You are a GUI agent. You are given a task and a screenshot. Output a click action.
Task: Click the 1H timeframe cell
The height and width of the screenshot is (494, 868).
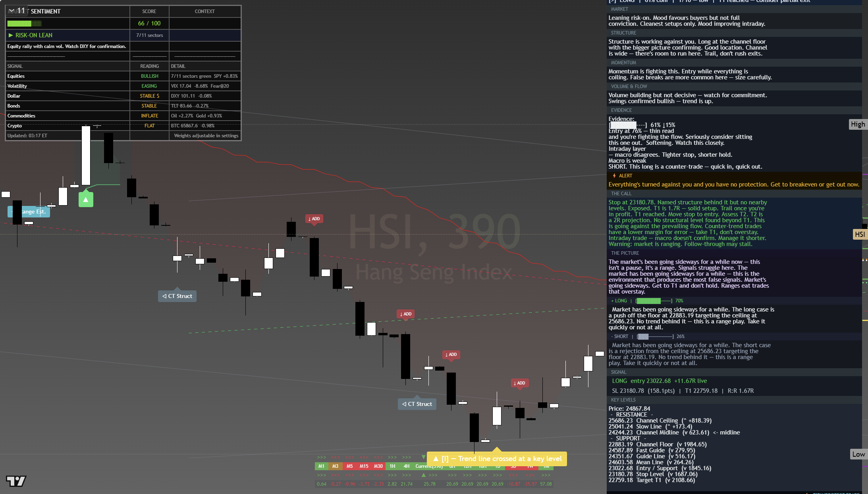pos(392,466)
